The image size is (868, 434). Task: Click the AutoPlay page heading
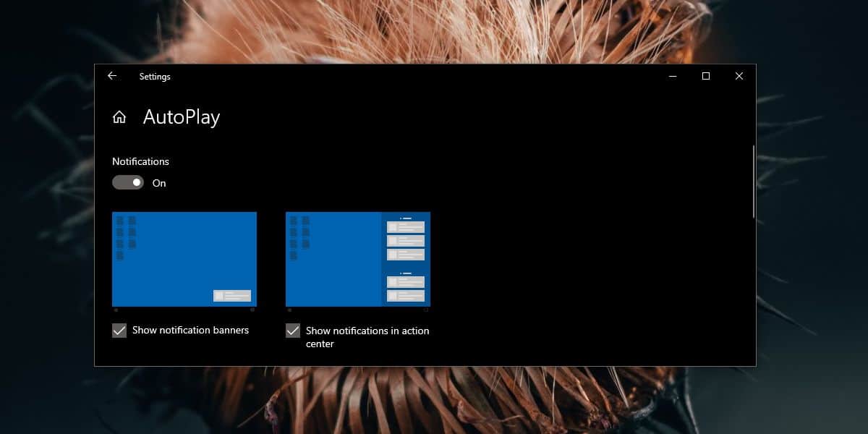pyautogui.click(x=182, y=117)
